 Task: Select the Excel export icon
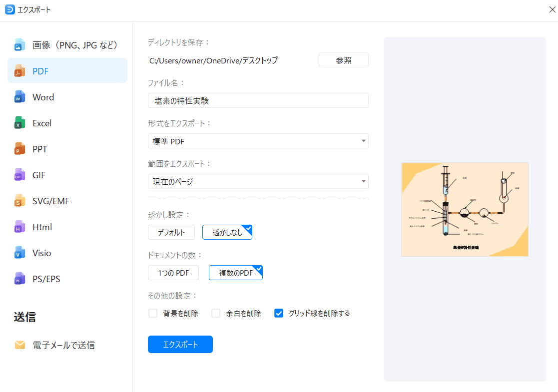[20, 123]
